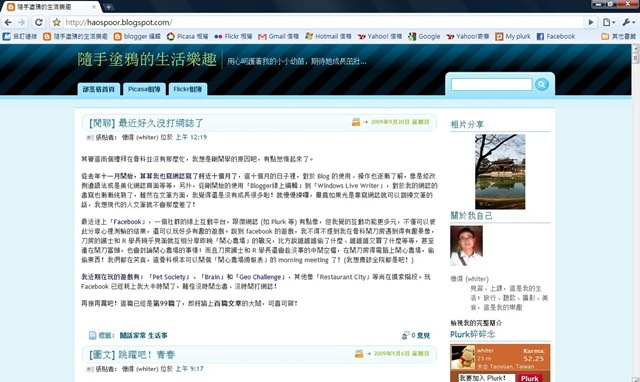Select the address bar URL field
Screen dimensions: 640x382
(x=322, y=22)
